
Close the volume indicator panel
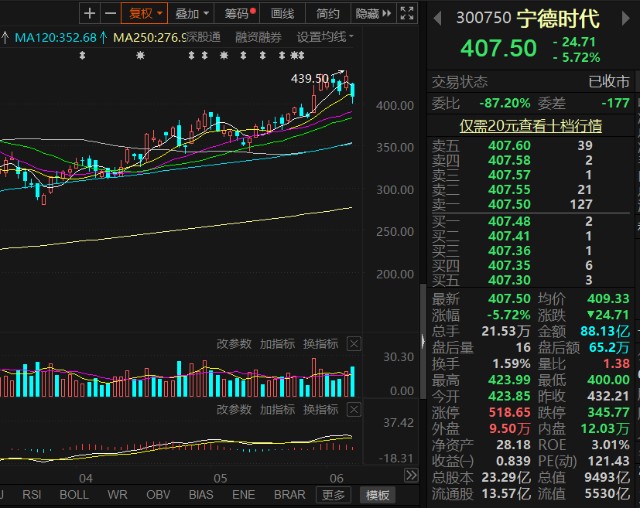coord(354,344)
